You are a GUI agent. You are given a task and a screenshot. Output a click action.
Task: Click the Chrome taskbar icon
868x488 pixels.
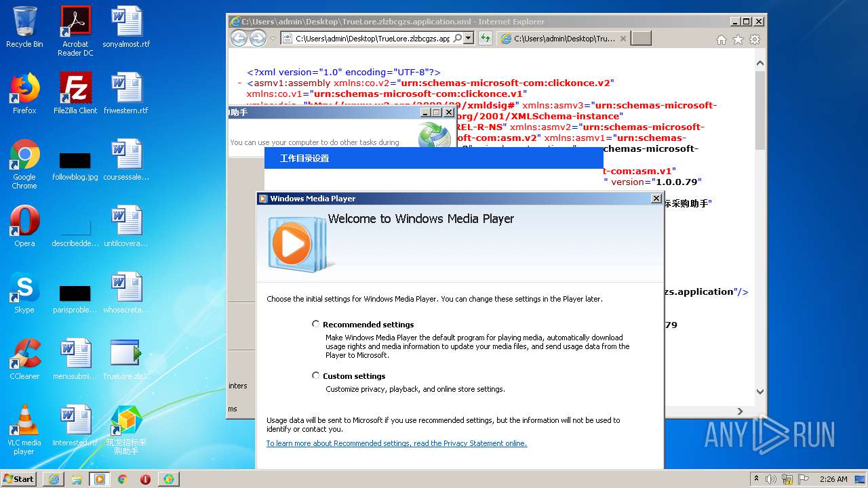122,479
